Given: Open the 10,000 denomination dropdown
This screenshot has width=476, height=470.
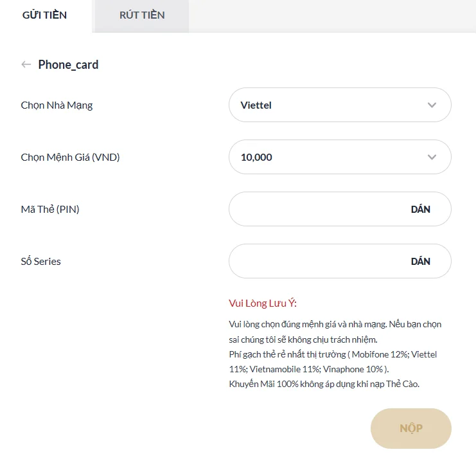Looking at the screenshot, I should tap(328, 157).
